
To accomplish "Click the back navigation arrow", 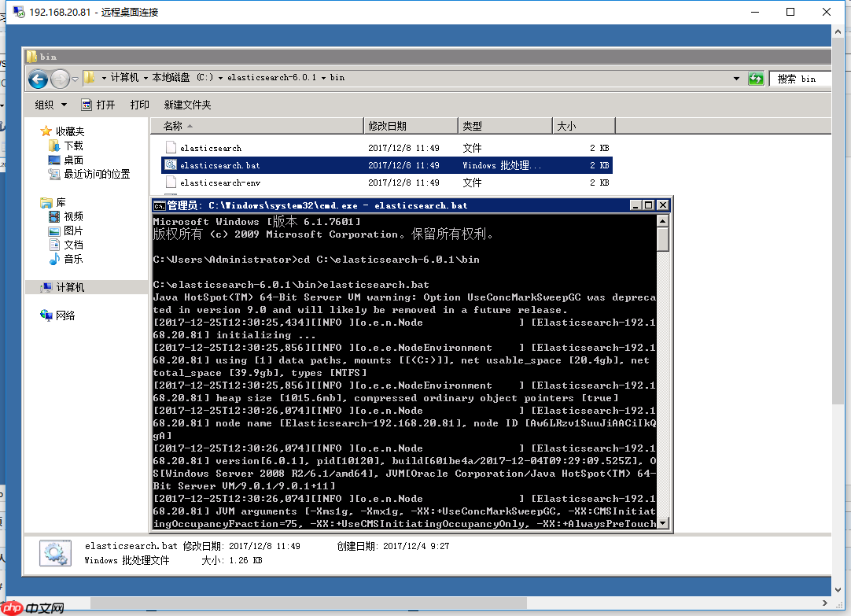I will tap(39, 78).
